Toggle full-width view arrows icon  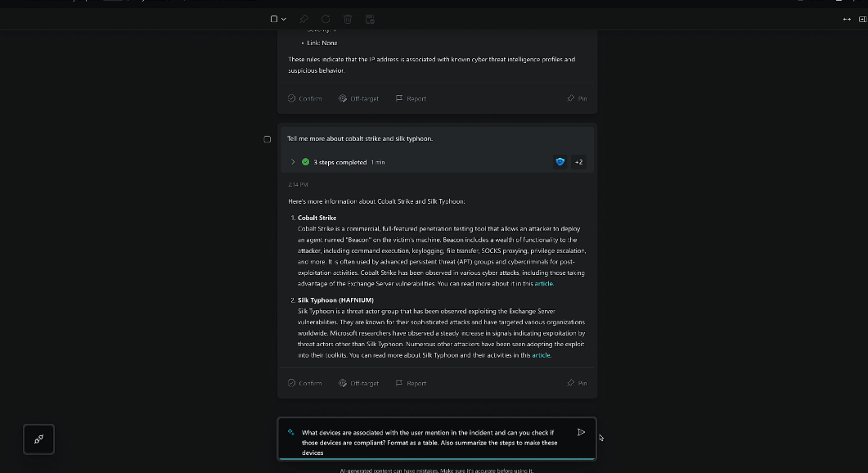tap(847, 20)
